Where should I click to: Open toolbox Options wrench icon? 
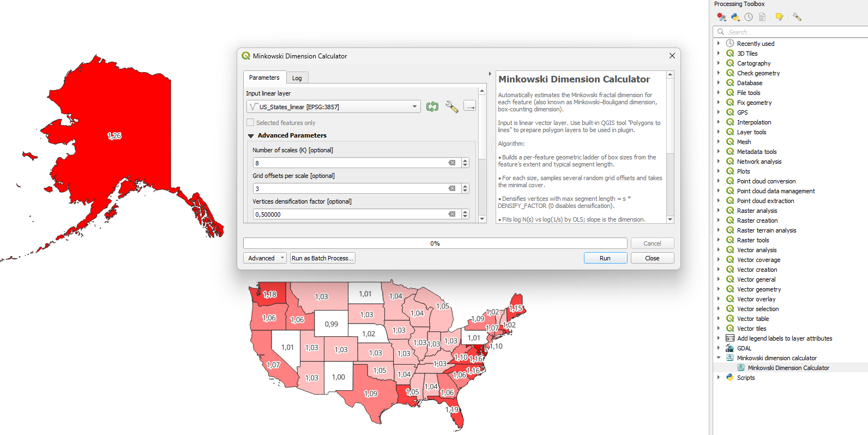[797, 17]
